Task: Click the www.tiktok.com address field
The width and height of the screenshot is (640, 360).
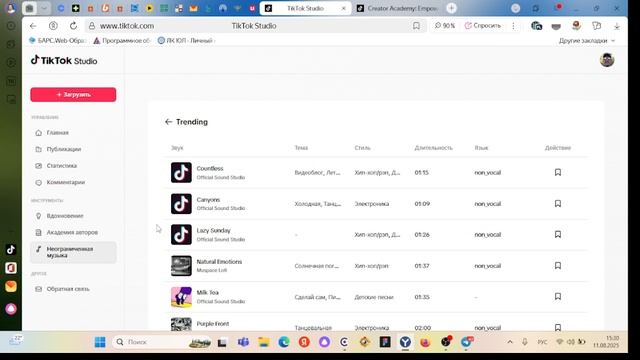Action: tap(127, 26)
